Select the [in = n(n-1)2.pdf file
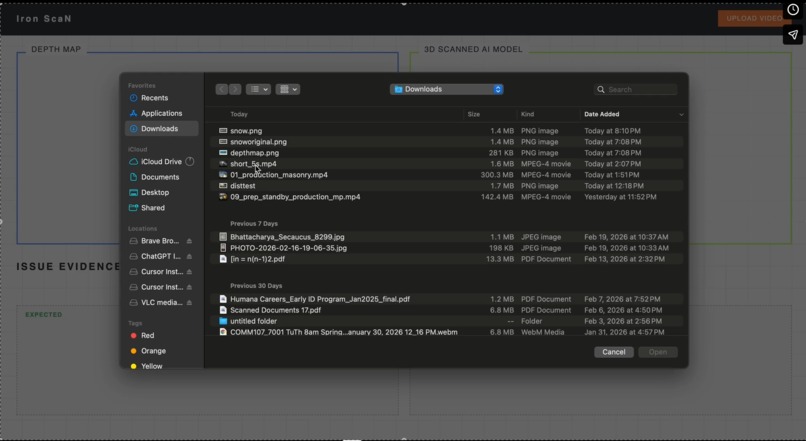 click(446, 259)
